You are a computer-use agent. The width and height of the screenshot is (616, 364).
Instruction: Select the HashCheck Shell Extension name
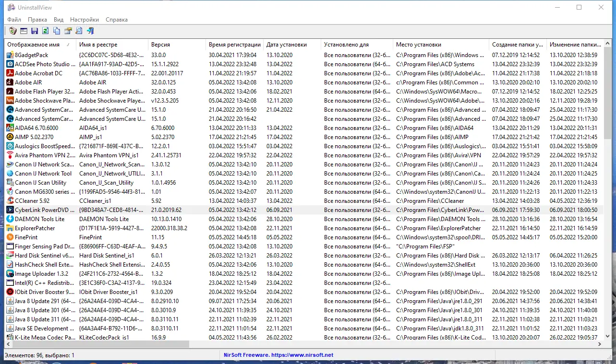click(x=45, y=265)
